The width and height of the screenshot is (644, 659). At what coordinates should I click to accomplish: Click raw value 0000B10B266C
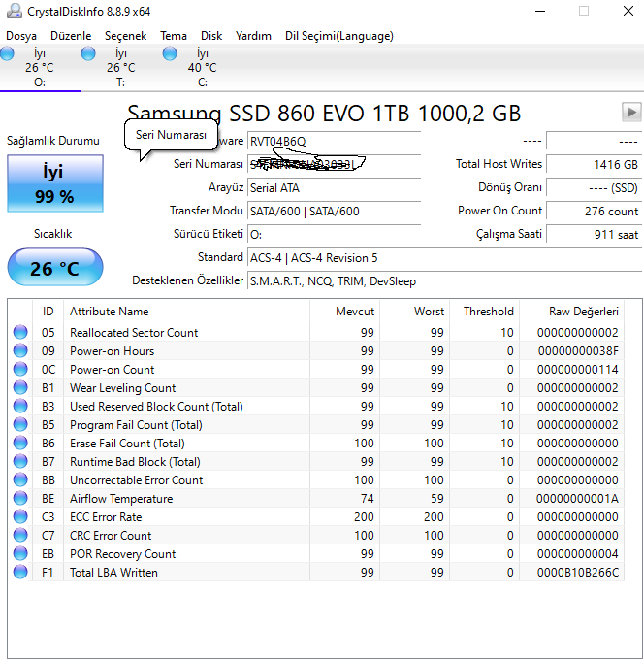click(578, 573)
